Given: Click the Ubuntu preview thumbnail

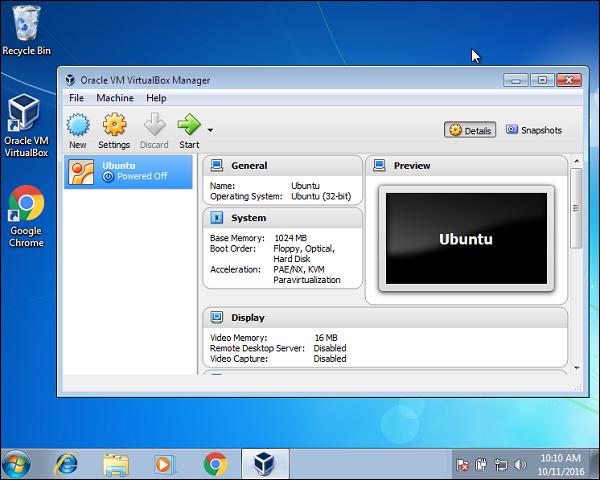Looking at the screenshot, I should pyautogui.click(x=465, y=238).
